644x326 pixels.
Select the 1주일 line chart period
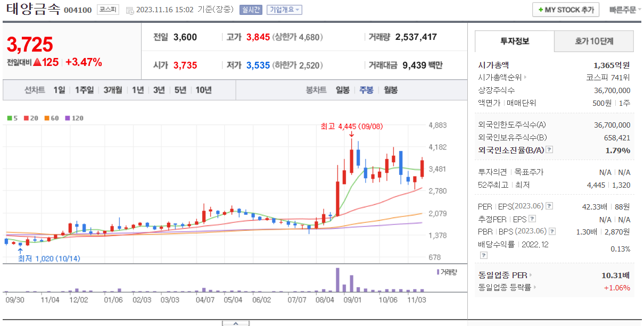tap(85, 90)
